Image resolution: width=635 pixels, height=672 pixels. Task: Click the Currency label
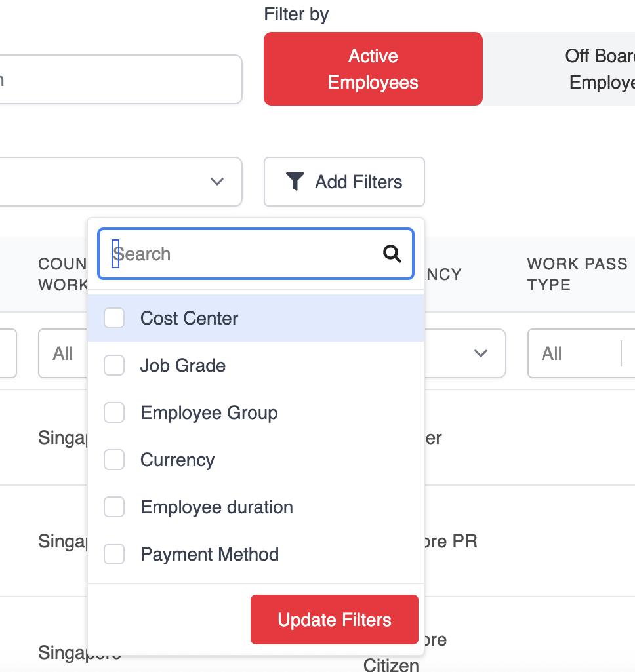(178, 460)
